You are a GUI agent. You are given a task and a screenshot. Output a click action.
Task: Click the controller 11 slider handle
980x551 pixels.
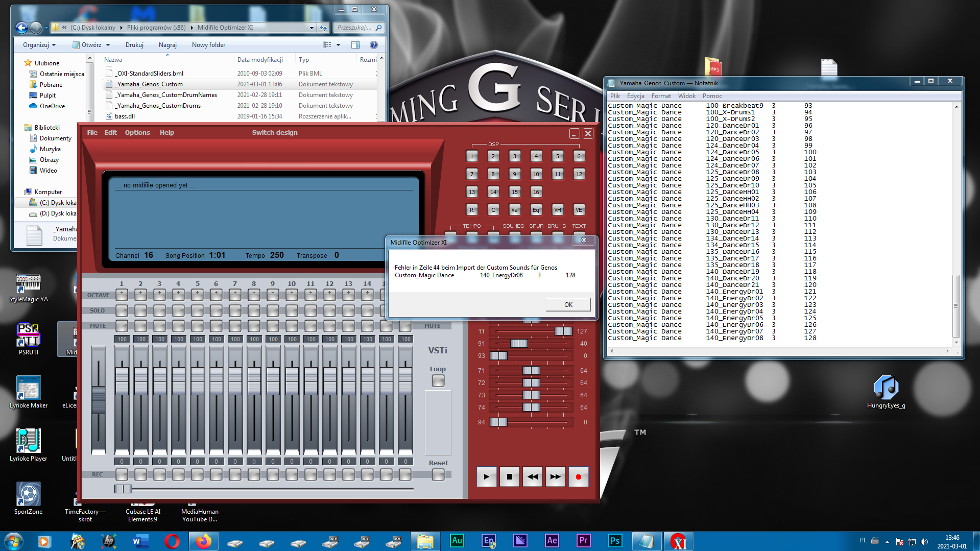click(564, 331)
